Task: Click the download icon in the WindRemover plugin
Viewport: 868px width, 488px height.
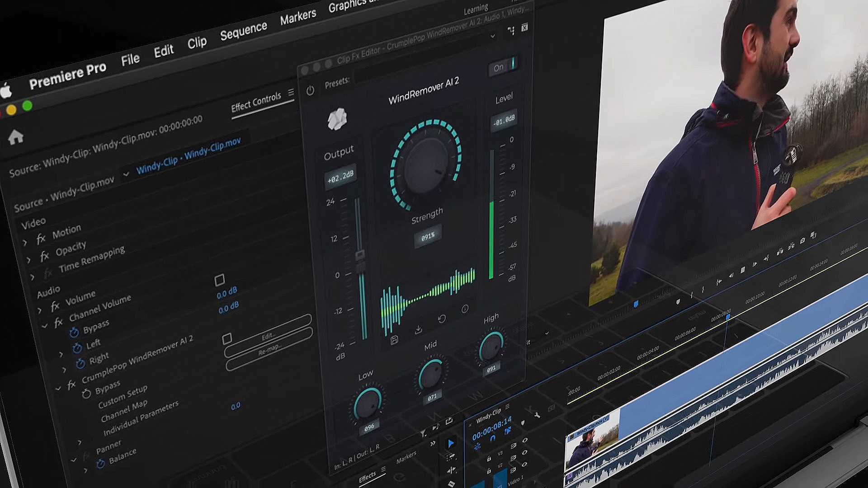Action: coord(419,330)
